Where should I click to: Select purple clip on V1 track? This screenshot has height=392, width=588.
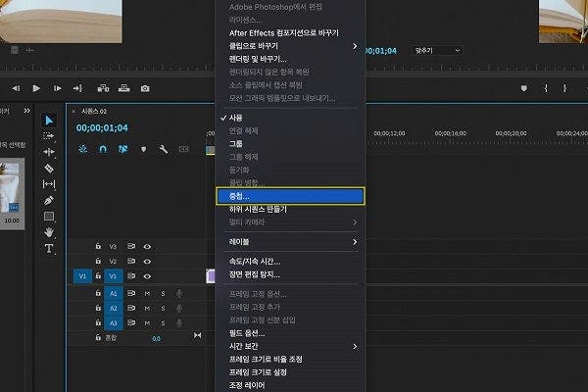click(x=211, y=276)
